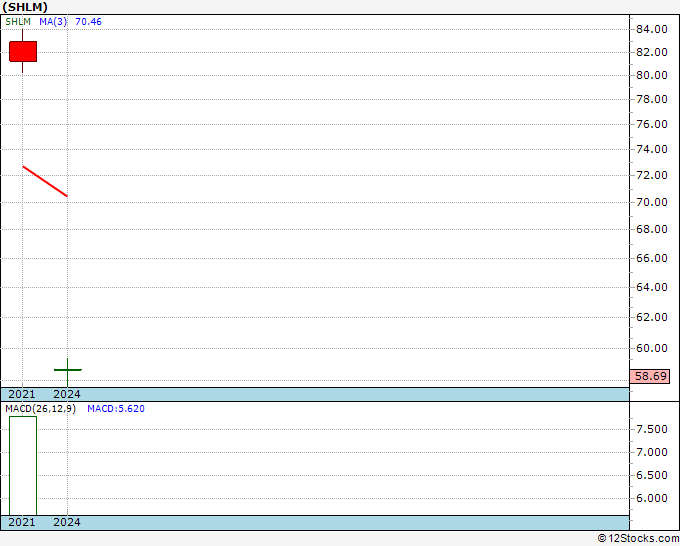Viewport: 680px width, 546px height.
Task: Click the 66.00 price axis label
Action: (651, 258)
